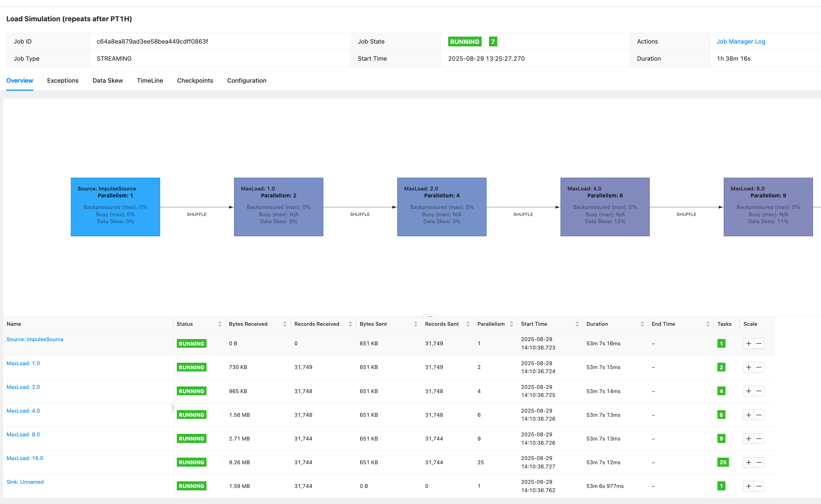Screen dimensions: 821x504
Task: Click minus button in Sink: Unnamed row
Action: click(759, 486)
